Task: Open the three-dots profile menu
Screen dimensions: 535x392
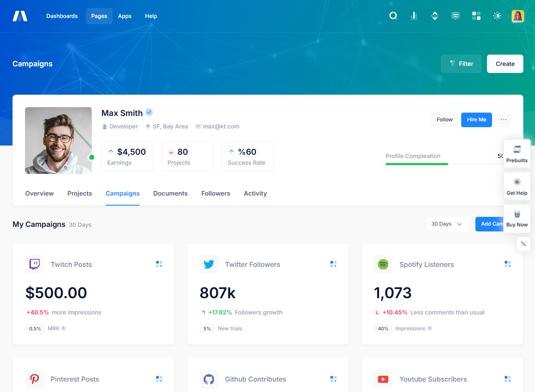Action: coord(503,120)
